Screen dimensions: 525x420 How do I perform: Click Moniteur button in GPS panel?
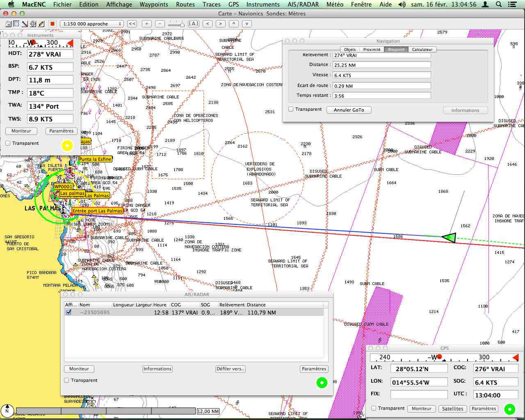point(422,409)
